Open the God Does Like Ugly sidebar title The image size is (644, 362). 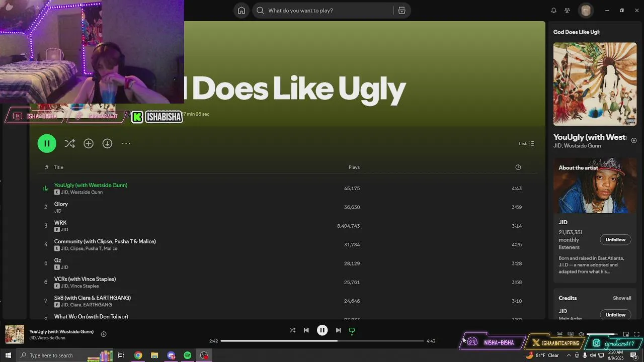[x=576, y=32]
